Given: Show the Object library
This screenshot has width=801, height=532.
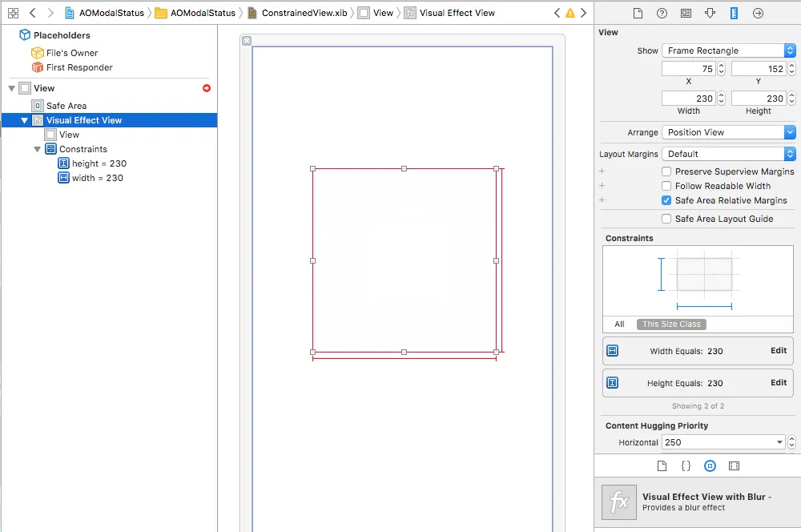Looking at the screenshot, I should point(710,465).
